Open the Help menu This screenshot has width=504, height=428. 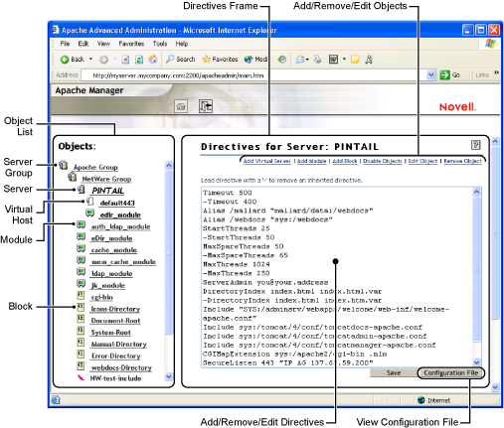[182, 44]
